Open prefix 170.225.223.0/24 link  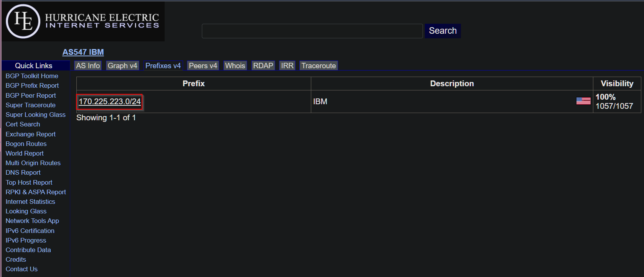(x=110, y=102)
